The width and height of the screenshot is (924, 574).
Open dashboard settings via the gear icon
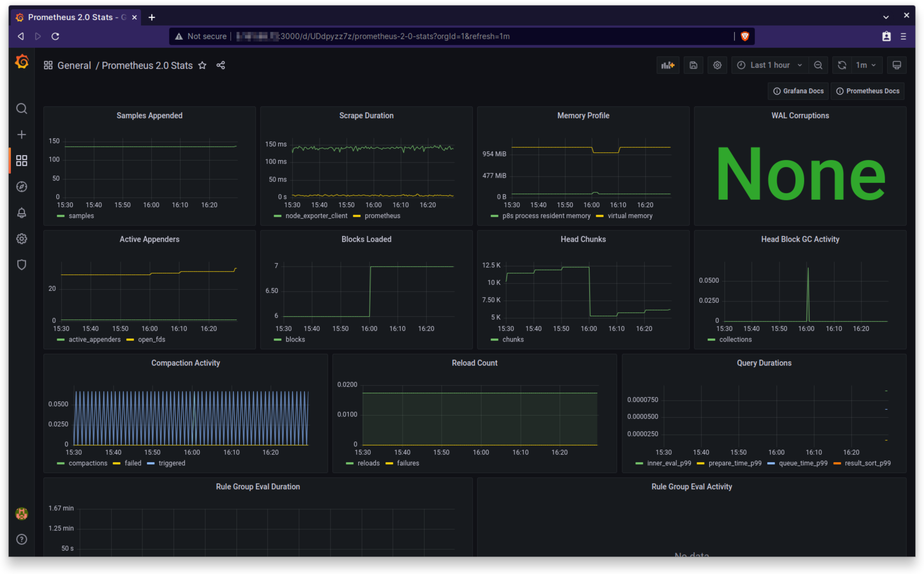click(717, 65)
